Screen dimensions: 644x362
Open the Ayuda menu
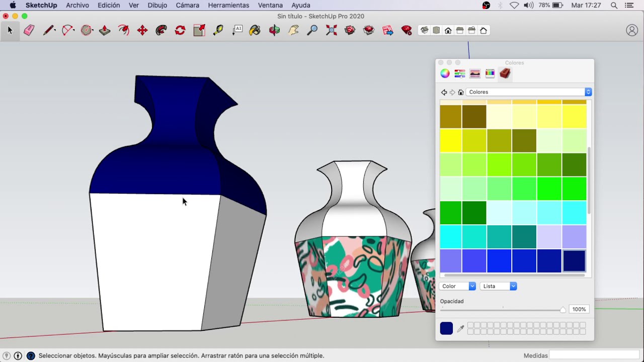tap(301, 5)
